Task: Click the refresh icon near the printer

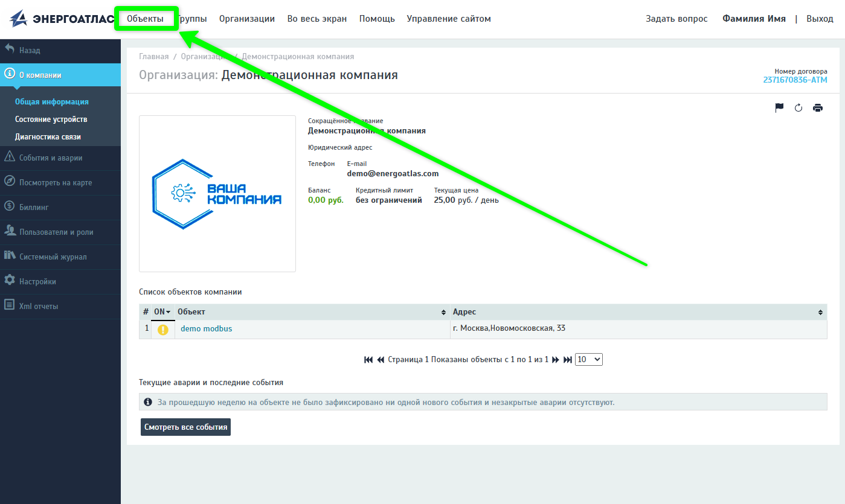Action: click(x=798, y=108)
